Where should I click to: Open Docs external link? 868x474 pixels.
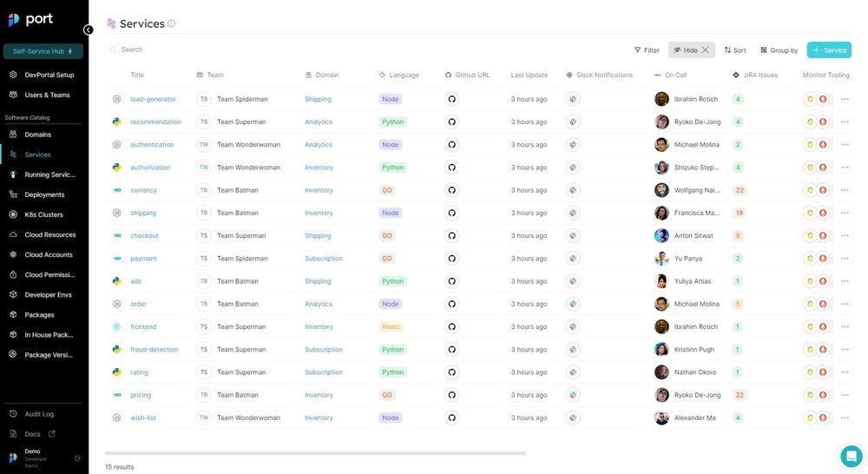(51, 434)
